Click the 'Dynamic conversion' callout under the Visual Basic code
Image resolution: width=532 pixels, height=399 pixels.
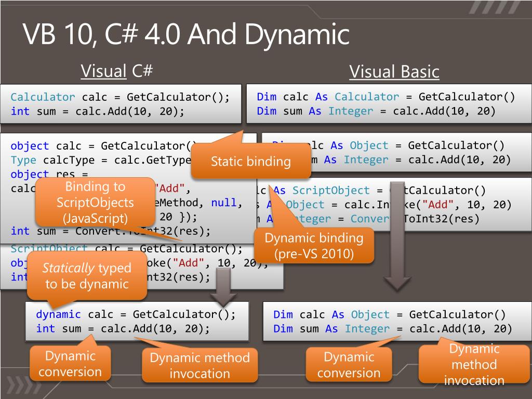point(349,365)
